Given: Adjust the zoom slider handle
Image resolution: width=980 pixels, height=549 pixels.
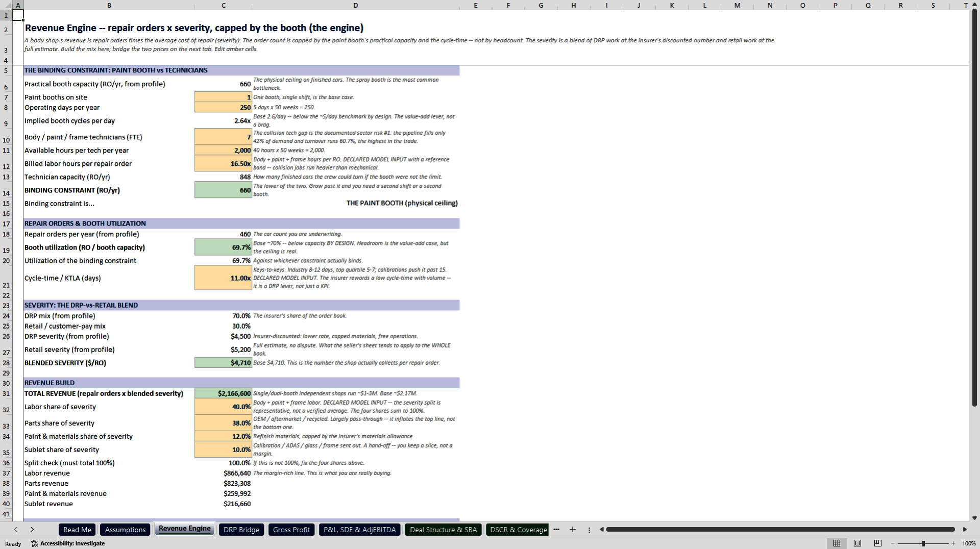Looking at the screenshot, I should point(923,543).
